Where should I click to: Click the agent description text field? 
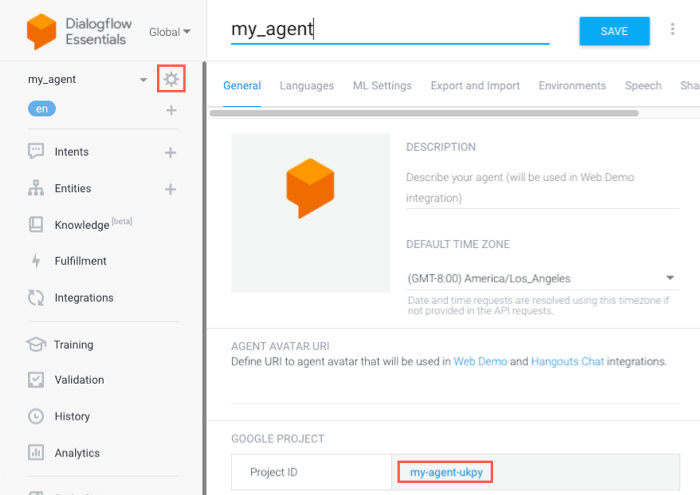(543, 187)
